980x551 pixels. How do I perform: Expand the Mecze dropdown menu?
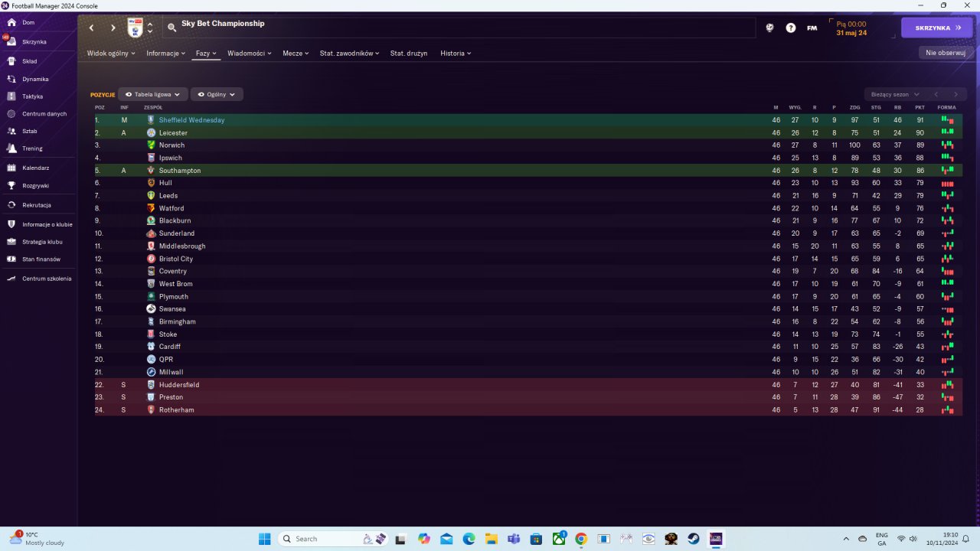click(296, 54)
